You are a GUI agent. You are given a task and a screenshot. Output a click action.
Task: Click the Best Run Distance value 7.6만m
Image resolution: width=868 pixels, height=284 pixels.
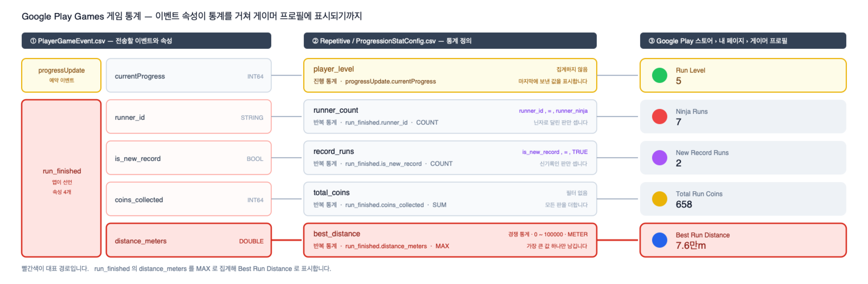tap(690, 245)
